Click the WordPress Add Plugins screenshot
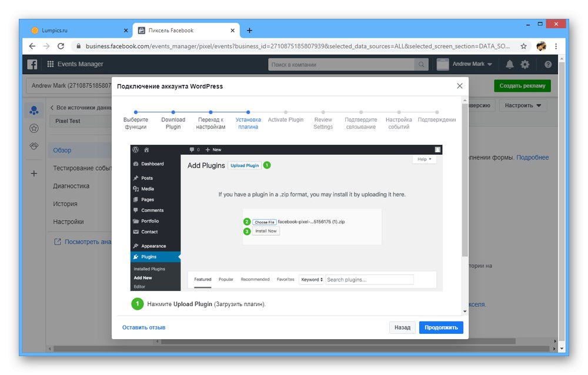 pyautogui.click(x=286, y=218)
